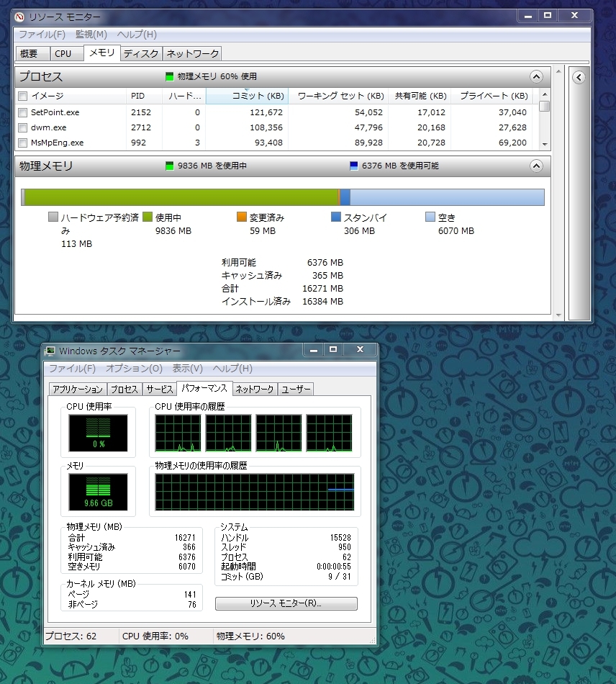Open 表示(V) menu in Task Manager
The height and width of the screenshot is (684, 616).
tap(187, 369)
